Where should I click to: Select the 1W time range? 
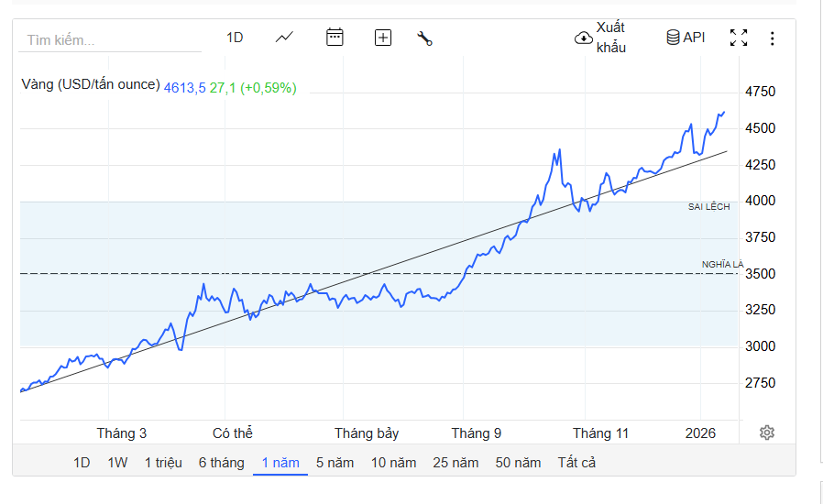pyautogui.click(x=117, y=463)
